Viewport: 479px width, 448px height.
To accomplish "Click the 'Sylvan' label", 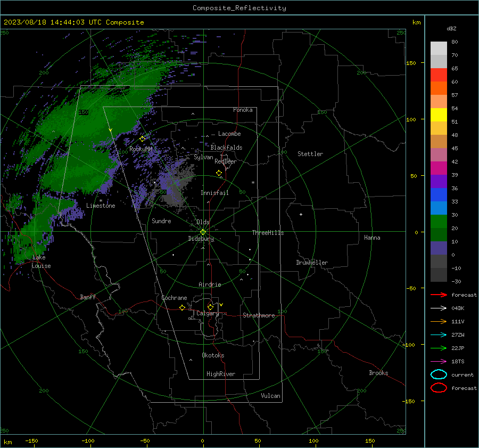I will (x=203, y=157).
